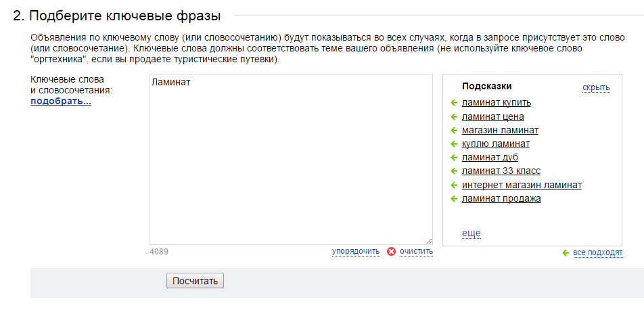
Task: Click green arrow beside 'ламинат 33 класс'
Action: coord(454,171)
